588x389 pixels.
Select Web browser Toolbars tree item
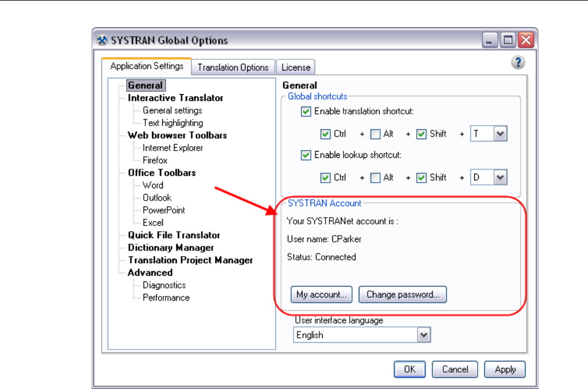pyautogui.click(x=177, y=135)
